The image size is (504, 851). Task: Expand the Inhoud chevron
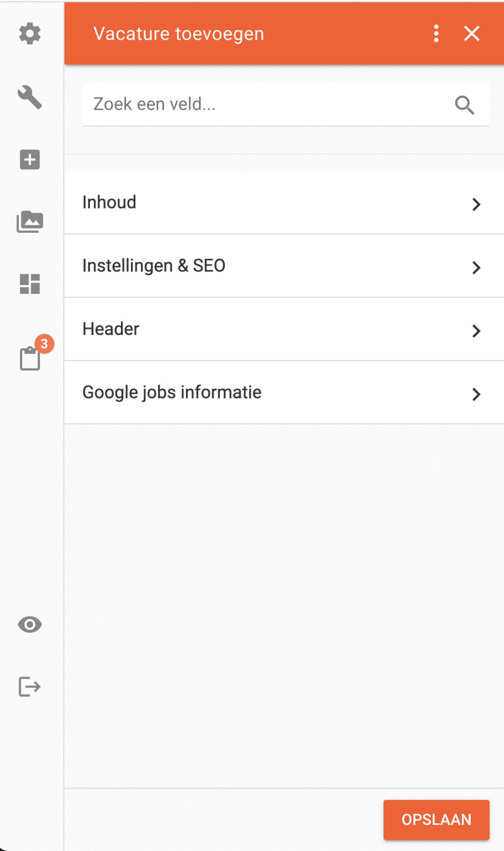click(x=476, y=204)
